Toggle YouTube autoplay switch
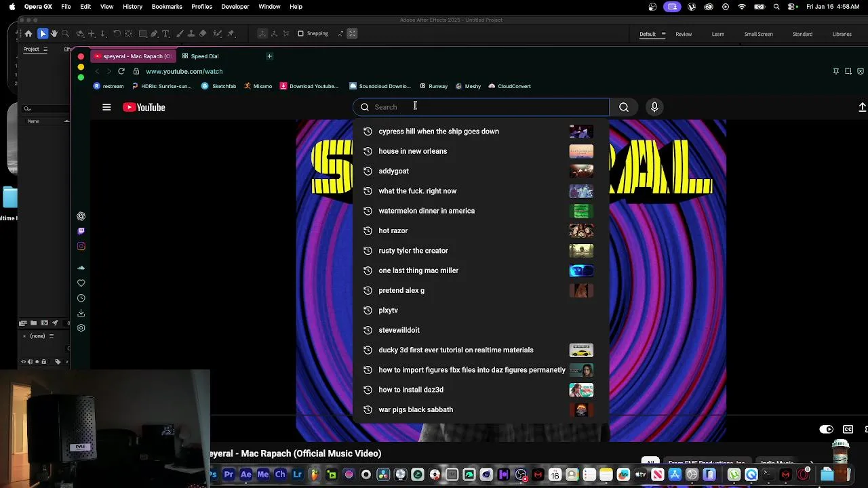Screen dimensions: 868x488 click(x=826, y=429)
